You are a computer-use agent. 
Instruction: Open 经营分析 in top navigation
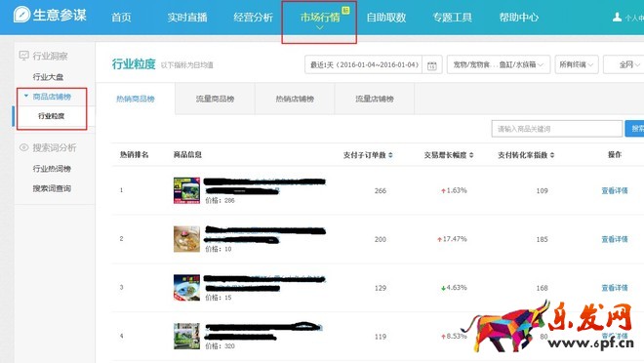pos(254,18)
